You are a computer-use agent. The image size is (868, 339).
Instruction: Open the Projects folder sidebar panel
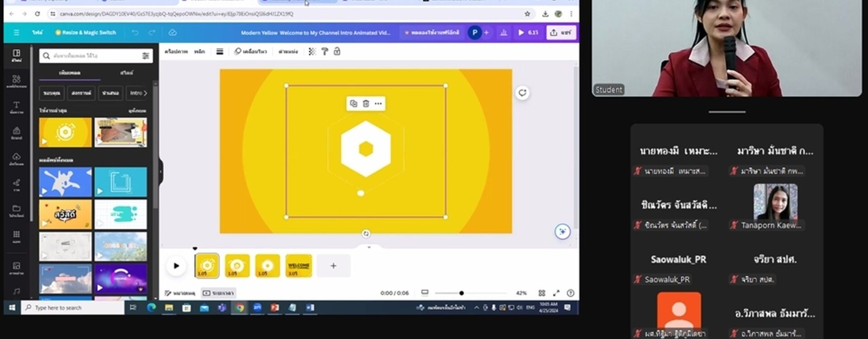point(16,211)
